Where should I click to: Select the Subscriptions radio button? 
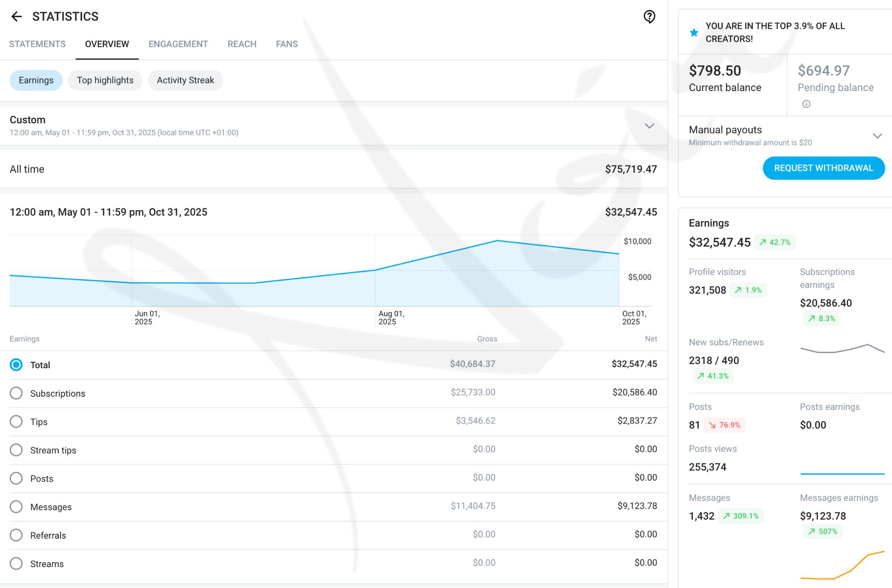coord(16,393)
